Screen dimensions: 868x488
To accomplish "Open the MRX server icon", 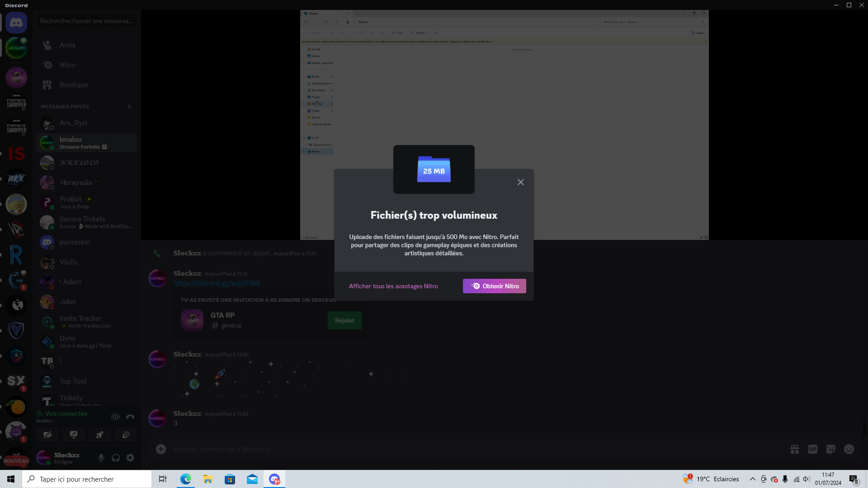I will click(x=16, y=179).
